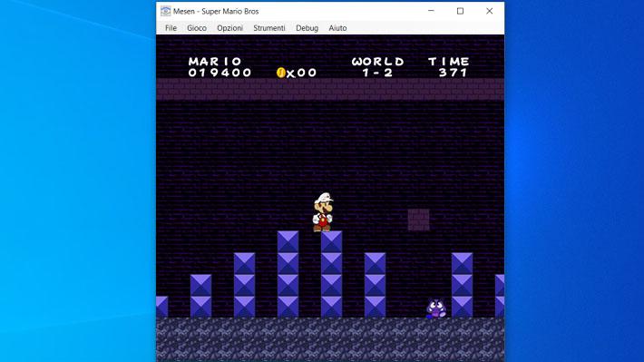Image resolution: width=644 pixels, height=362 pixels.
Task: Open the Opzioni menu
Action: 230,28
